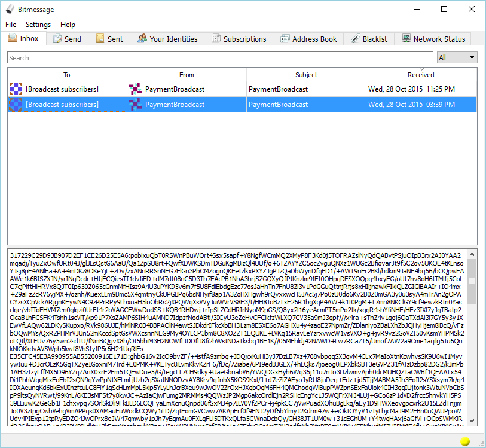Click the identicon beside the 11:25 PM broadcast recipient
486x448 pixels.
click(16, 89)
